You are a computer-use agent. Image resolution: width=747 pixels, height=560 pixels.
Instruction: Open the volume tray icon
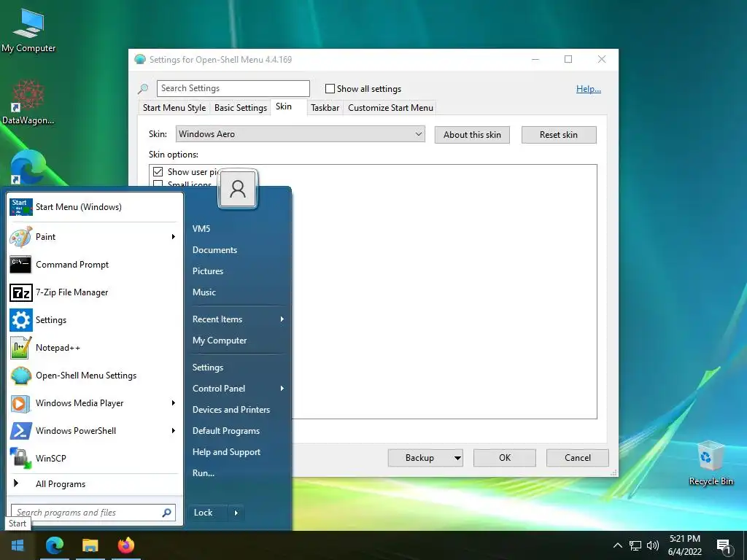pyautogui.click(x=653, y=545)
